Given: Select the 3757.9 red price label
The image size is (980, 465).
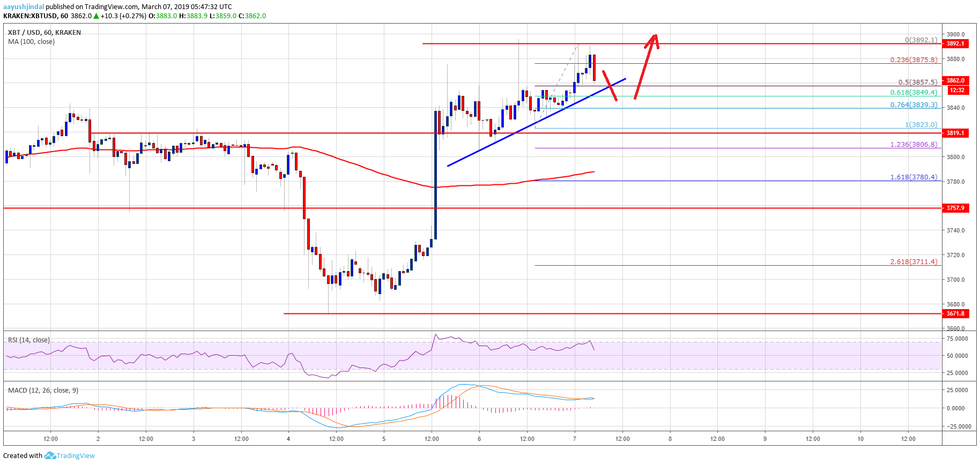Looking at the screenshot, I should (x=955, y=208).
